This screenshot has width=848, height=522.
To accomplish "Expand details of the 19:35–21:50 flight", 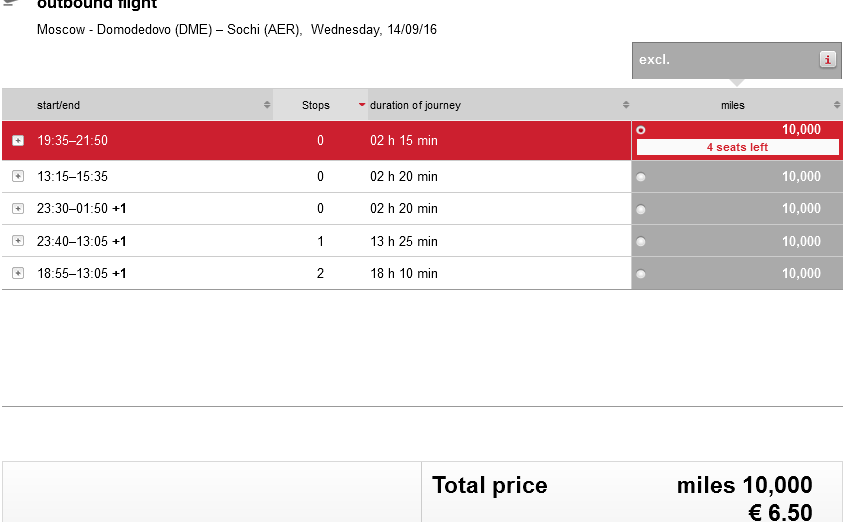I will coord(18,141).
